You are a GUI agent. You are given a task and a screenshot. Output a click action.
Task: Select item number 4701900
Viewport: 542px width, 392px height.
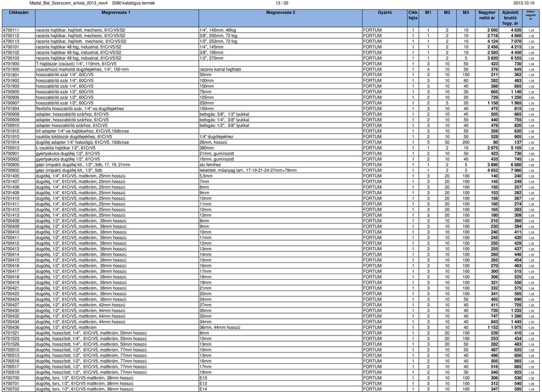11,64
